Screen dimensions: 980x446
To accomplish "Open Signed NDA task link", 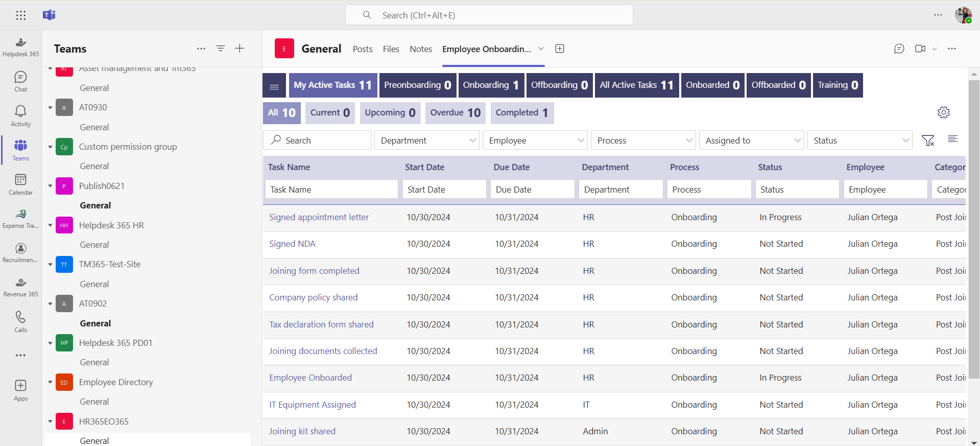I will coord(292,244).
